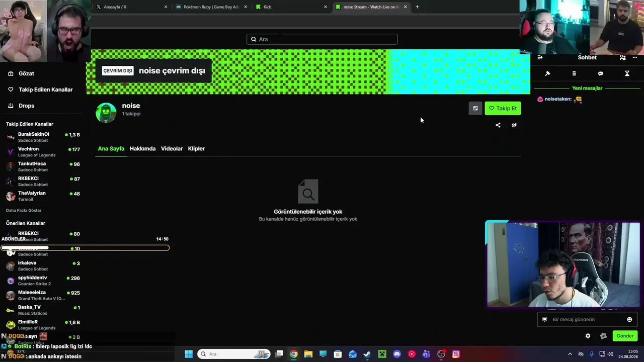This screenshot has width=644, height=362.
Task: Open the emoji picker in chat
Action: 629,319
